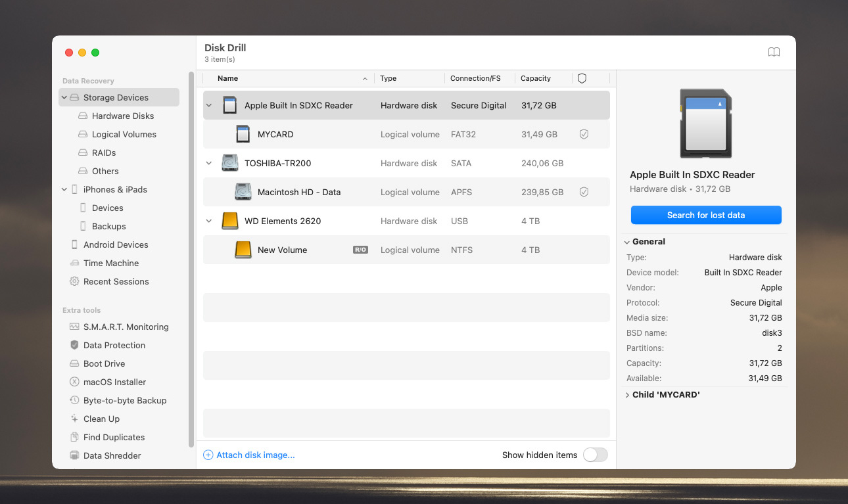Viewport: 848px width, 504px height.
Task: Expand the Child 'MYCARD' section
Action: [x=627, y=395]
